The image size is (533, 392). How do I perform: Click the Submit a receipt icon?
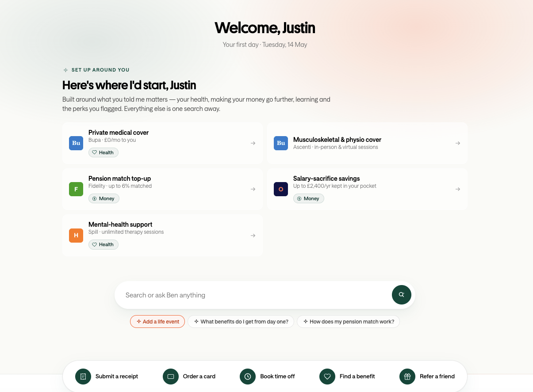click(x=83, y=377)
